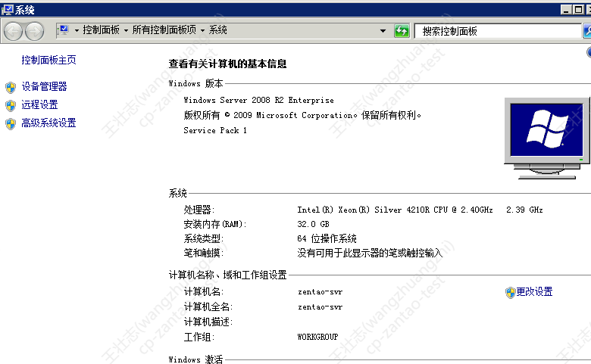
Task: Go back with the Back arrow button
Action: (x=14, y=31)
